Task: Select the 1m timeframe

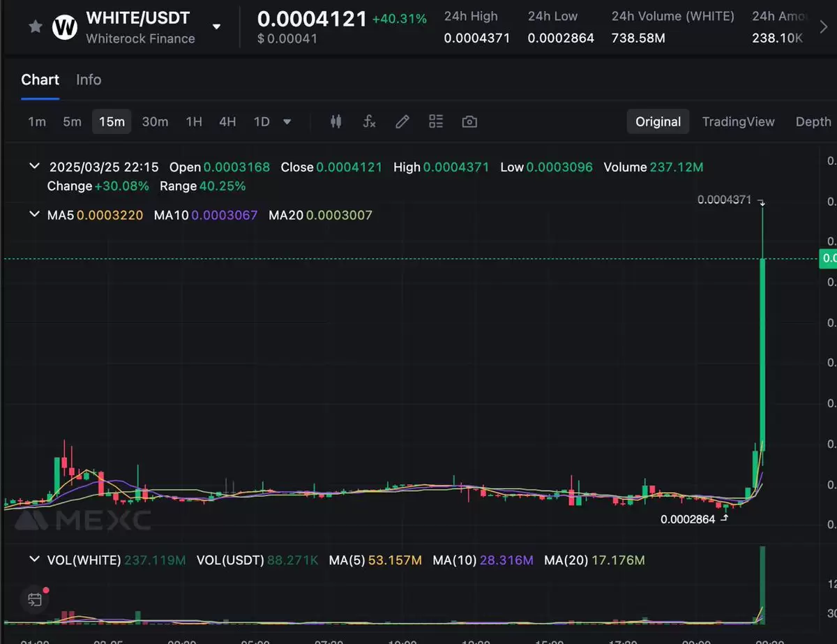Action: pyautogui.click(x=37, y=121)
